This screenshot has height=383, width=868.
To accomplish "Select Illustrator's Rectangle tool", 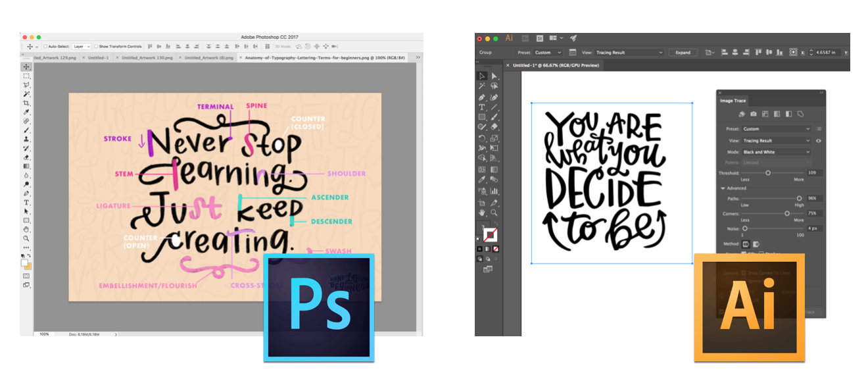I will (481, 117).
